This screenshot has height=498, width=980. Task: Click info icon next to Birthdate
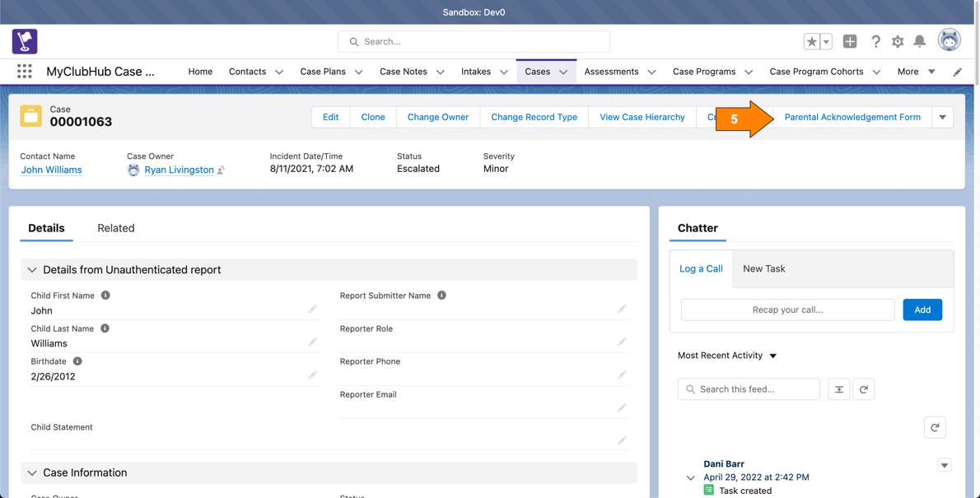[77, 361]
